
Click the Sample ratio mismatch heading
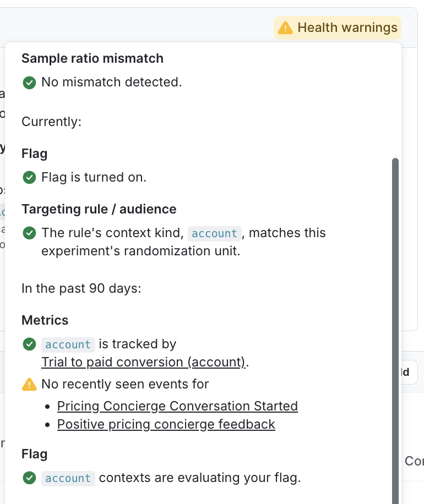coord(93,58)
